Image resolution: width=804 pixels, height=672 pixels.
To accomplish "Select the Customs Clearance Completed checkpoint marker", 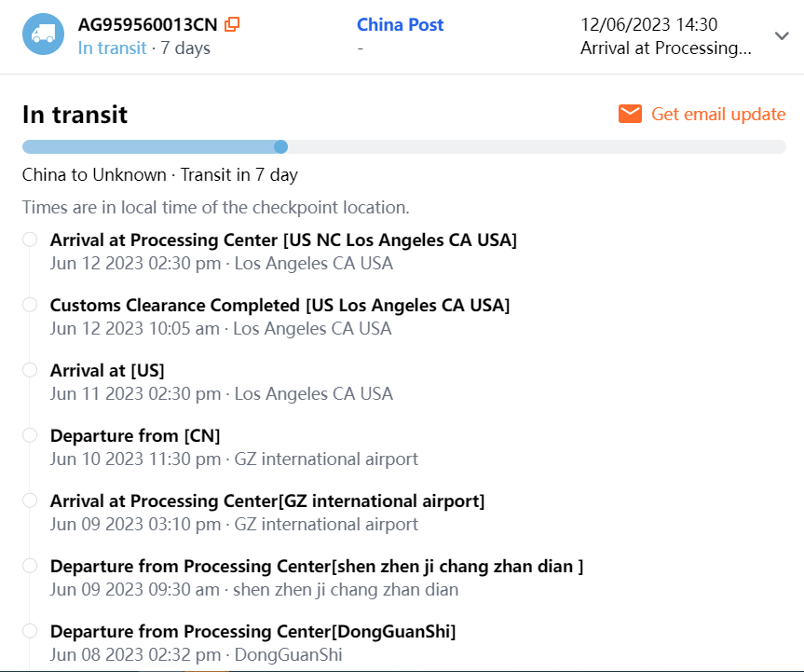I will pyautogui.click(x=30, y=305).
